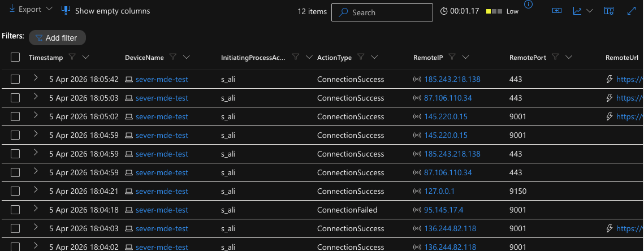This screenshot has width=644, height=251.
Task: Open the info icon beside Low
Action: coord(529,5)
